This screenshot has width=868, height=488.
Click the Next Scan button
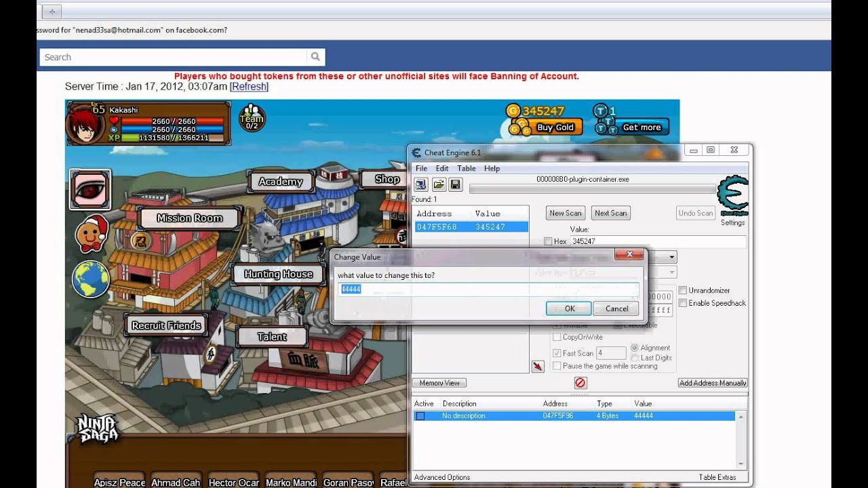(611, 213)
